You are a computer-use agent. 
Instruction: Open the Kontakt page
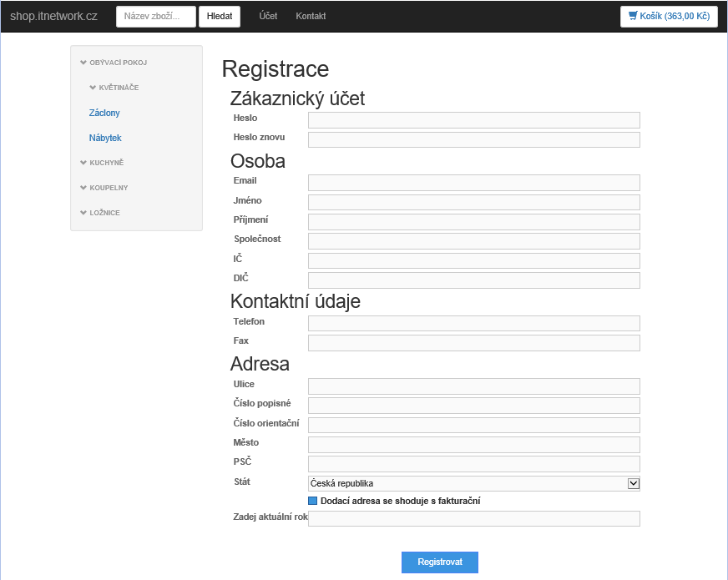coord(310,16)
